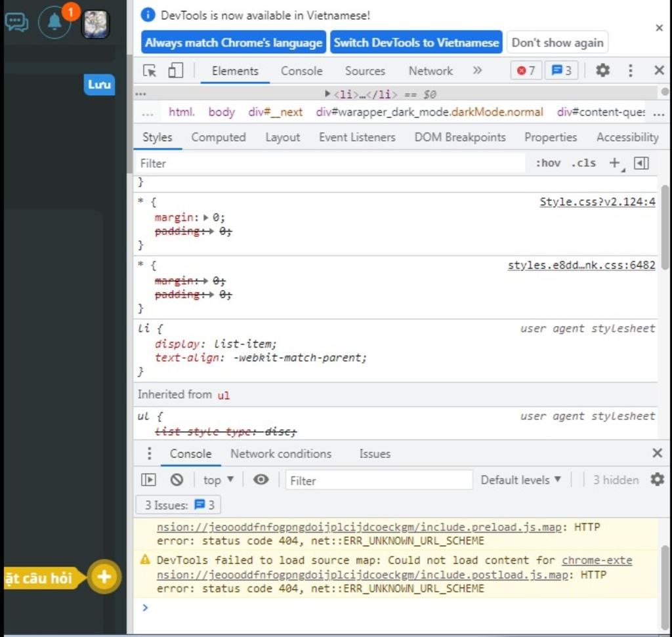Toggle the :hov element state panel
The width and height of the screenshot is (672, 637).
pyautogui.click(x=548, y=163)
